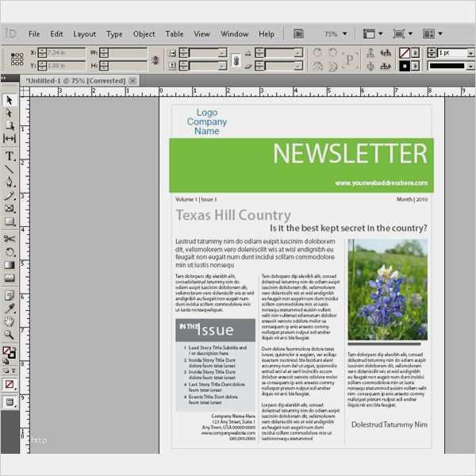The image size is (476, 476).
Task: Select the black arrow Selection tool
Action: [10, 100]
